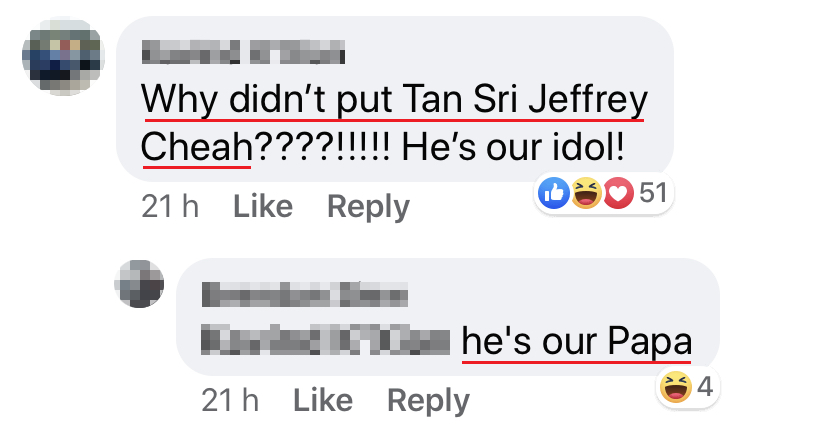
Task: Click the blue thumbs-up reaction icon
Action: 553,193
